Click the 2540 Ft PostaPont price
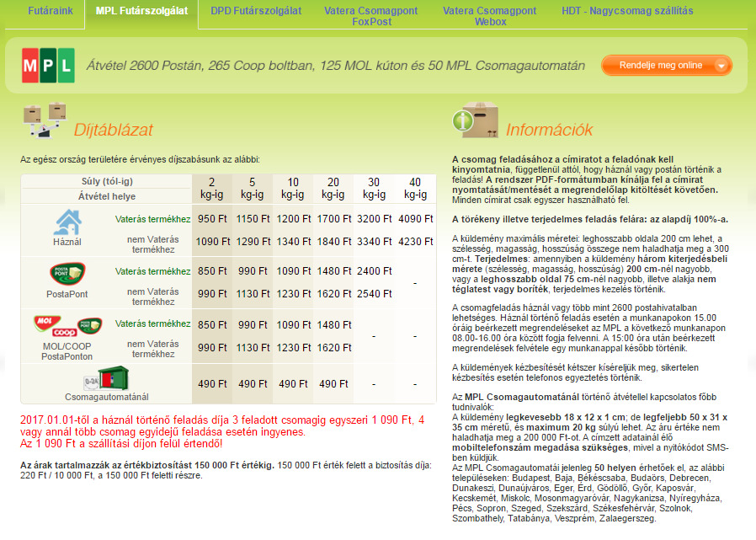Viewport: 756px width, 540px height. pyautogui.click(x=374, y=294)
